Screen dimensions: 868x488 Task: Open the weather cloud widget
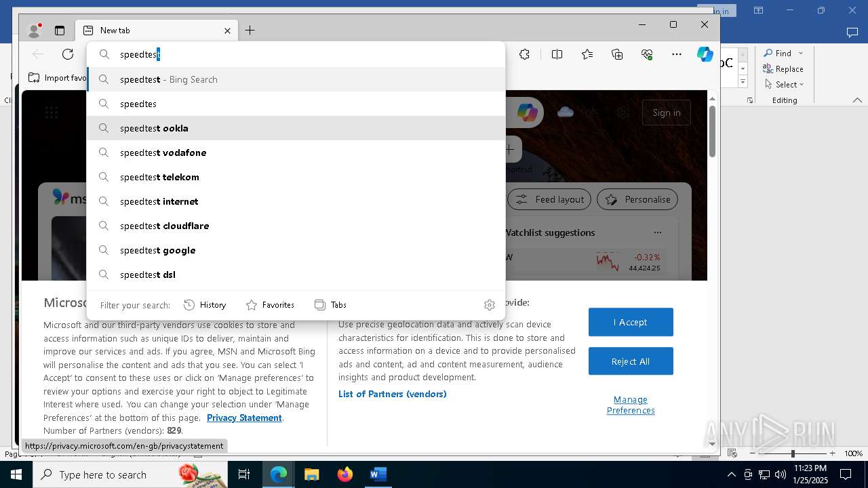[x=566, y=113]
